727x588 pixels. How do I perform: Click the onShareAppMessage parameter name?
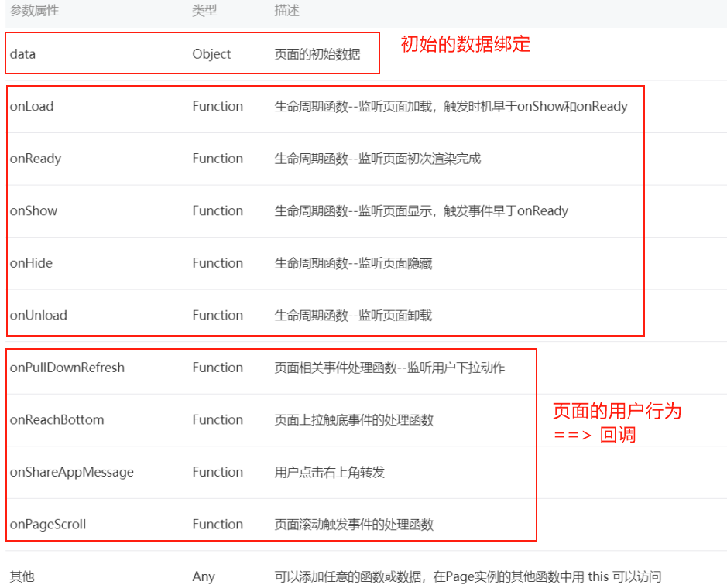[x=72, y=472]
